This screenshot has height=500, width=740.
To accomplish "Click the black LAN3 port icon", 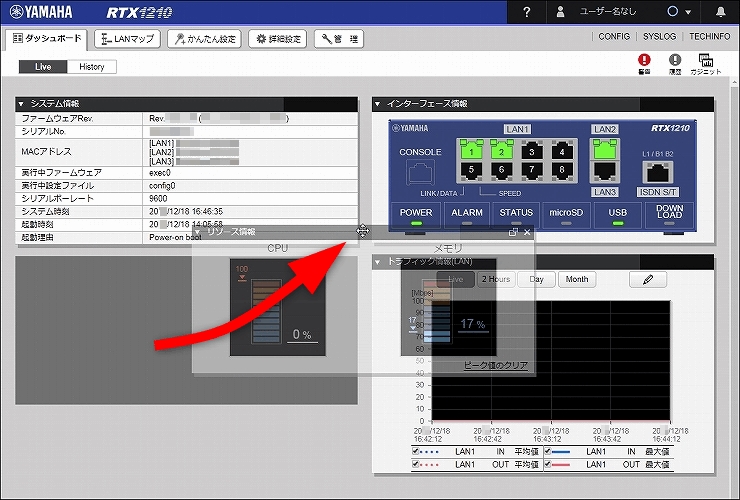I will pos(605,171).
